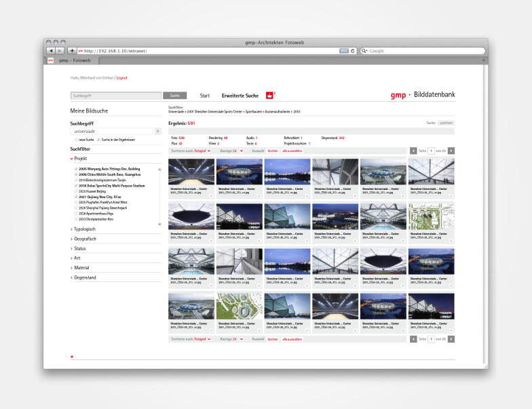Click the browser add bookmark plus button
The height and width of the screenshot is (409, 532).
[x=72, y=51]
